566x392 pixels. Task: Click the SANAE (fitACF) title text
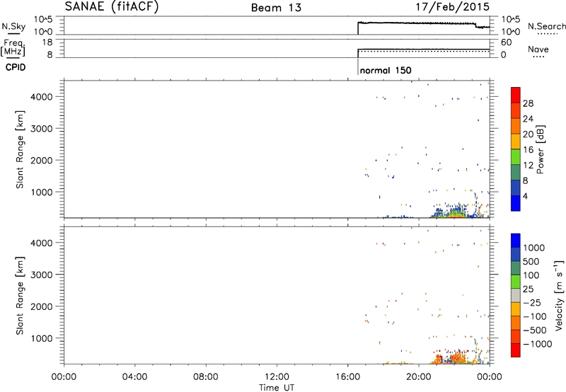pos(112,6)
